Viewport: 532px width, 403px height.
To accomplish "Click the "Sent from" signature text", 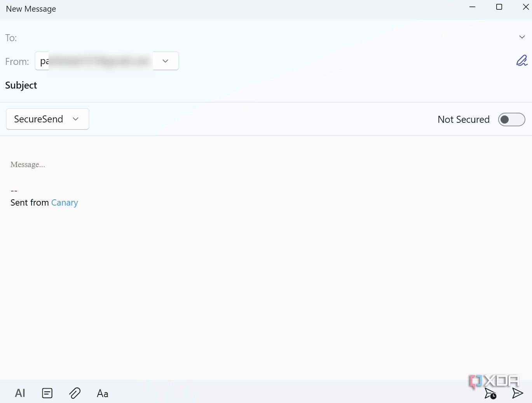I will coord(30,202).
